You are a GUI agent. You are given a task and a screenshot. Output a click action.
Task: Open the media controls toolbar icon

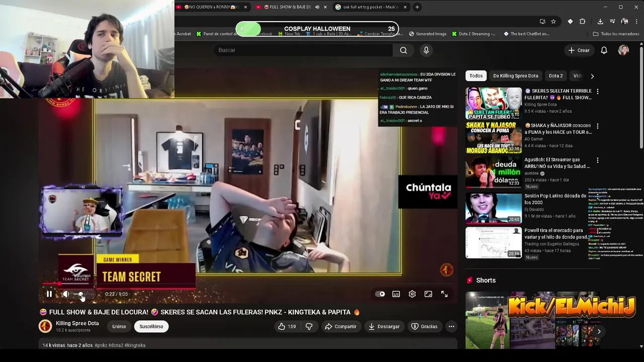[612, 21]
